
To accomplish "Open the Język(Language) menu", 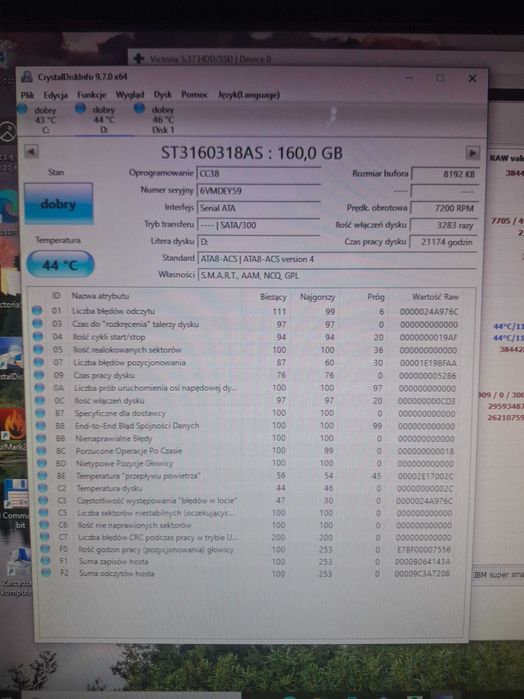I will (249, 95).
